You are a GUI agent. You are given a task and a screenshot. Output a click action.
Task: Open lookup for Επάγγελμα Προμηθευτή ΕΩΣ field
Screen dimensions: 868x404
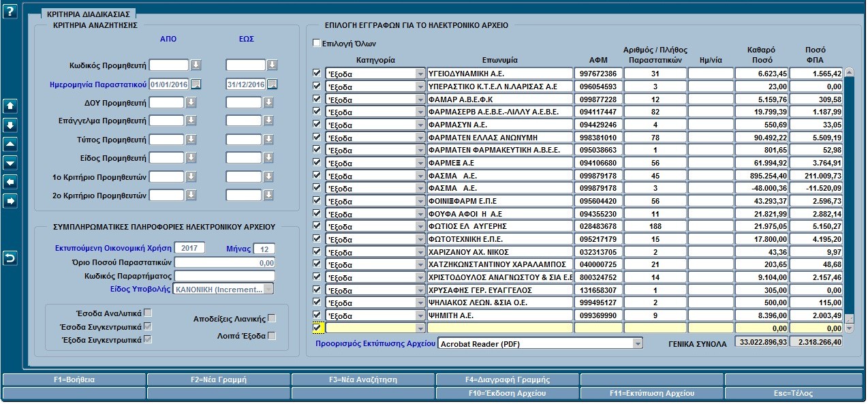click(x=268, y=121)
